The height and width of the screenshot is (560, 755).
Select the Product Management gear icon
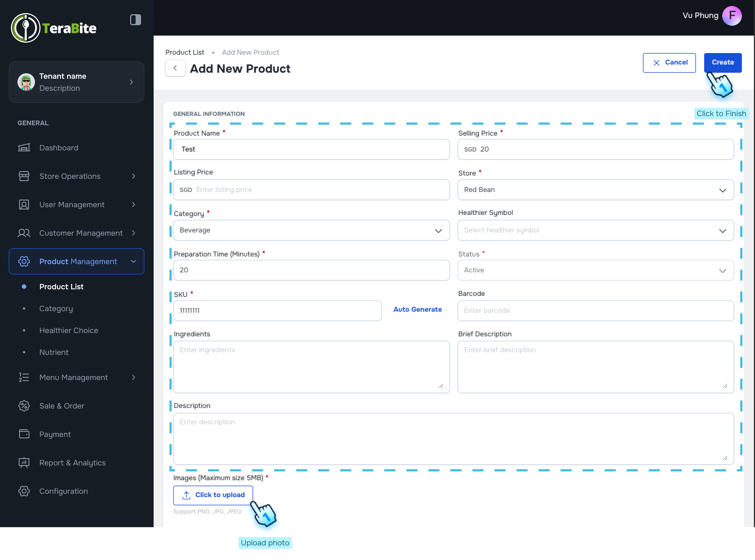[24, 261]
